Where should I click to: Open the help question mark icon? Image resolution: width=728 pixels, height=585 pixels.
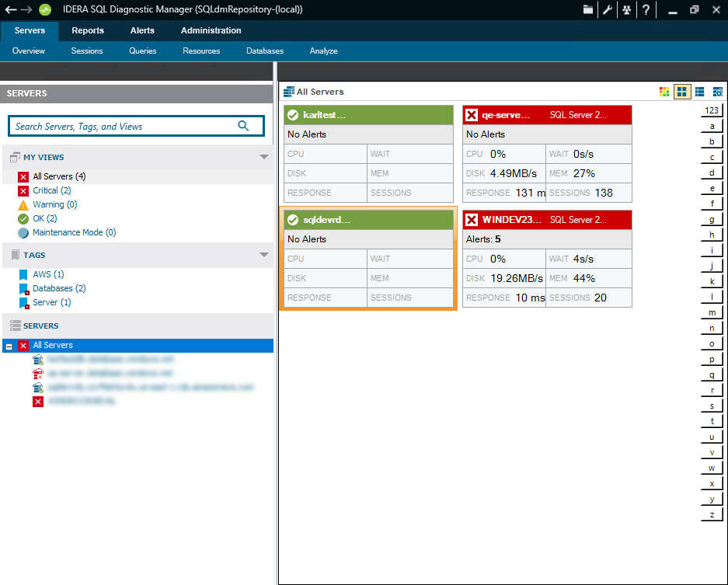point(646,9)
